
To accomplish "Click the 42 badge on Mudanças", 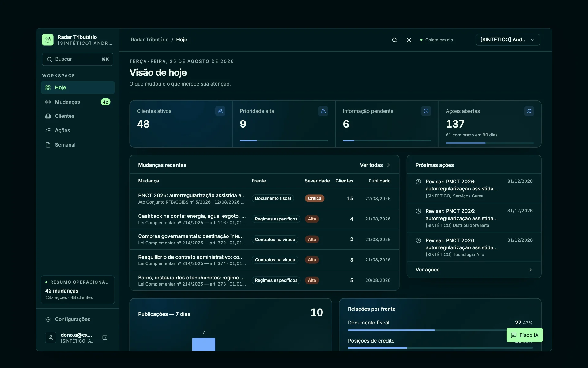I will pyautogui.click(x=105, y=102).
